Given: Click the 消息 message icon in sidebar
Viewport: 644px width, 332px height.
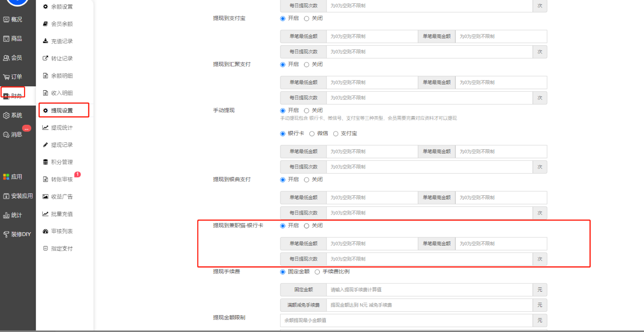Looking at the screenshot, I should [x=6, y=135].
